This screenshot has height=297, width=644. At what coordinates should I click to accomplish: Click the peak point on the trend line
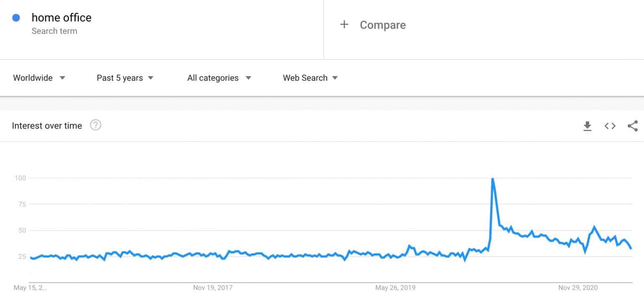[492, 178]
